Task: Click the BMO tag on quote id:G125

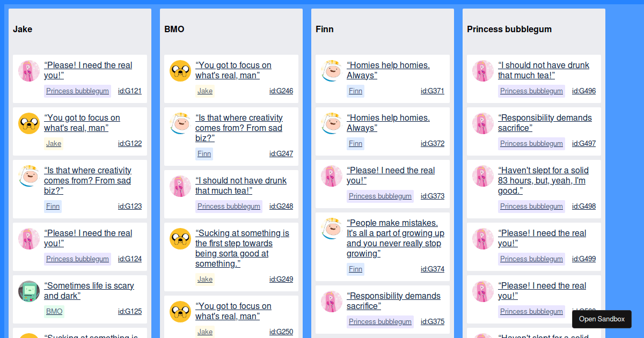Action: (x=54, y=311)
